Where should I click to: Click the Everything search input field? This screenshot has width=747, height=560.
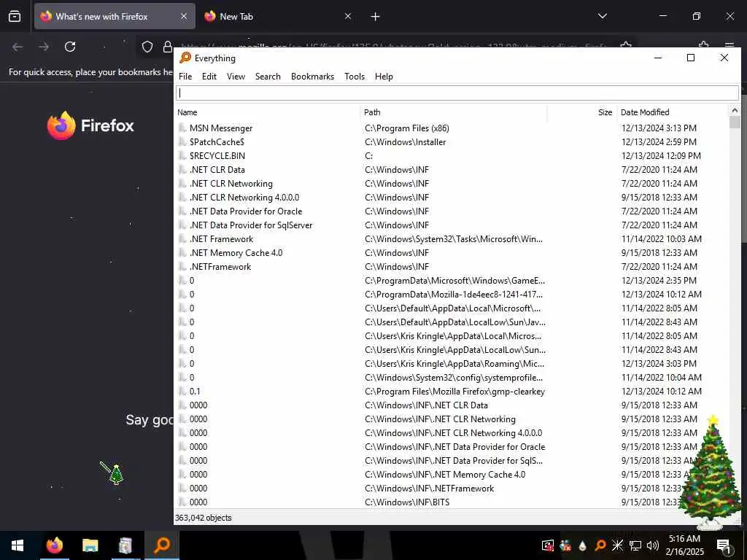[457, 93]
